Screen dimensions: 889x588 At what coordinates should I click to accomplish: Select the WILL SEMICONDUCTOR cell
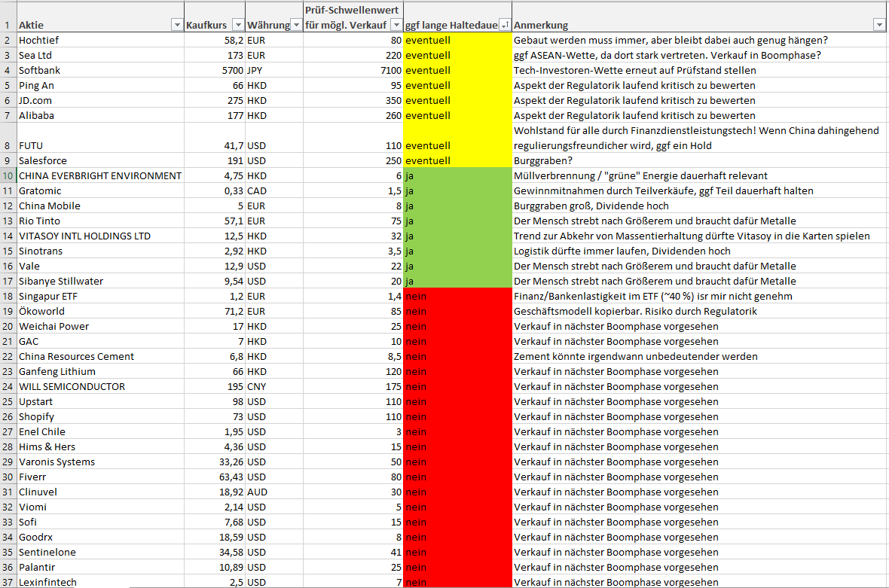click(100, 387)
